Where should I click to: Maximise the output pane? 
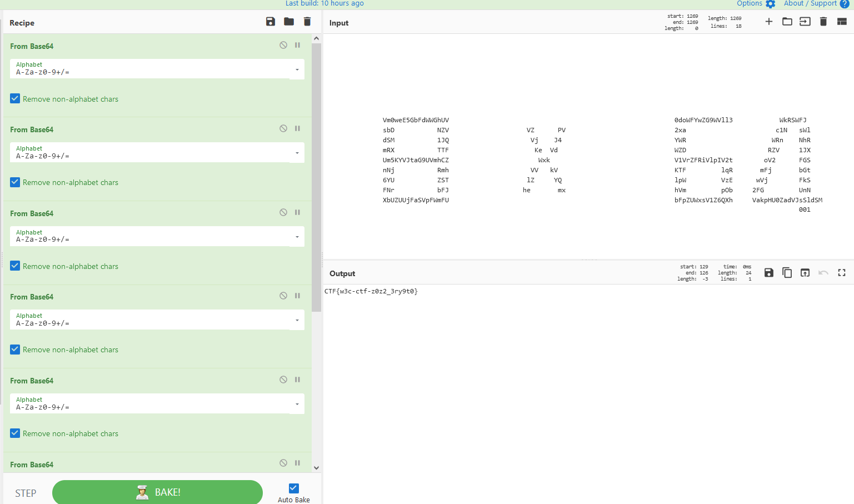pyautogui.click(x=842, y=272)
